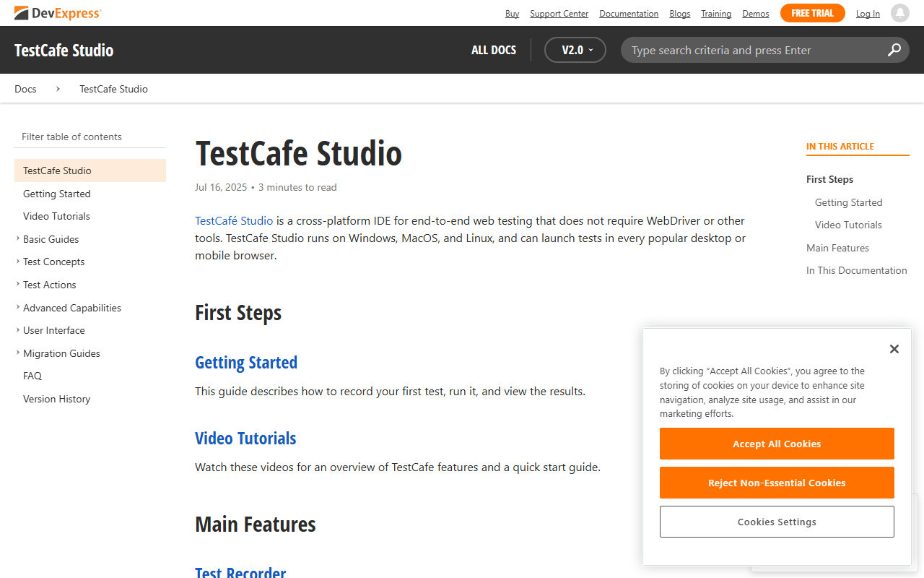Open Migration Guides in the sidebar
The image size is (924, 578).
pos(61,353)
